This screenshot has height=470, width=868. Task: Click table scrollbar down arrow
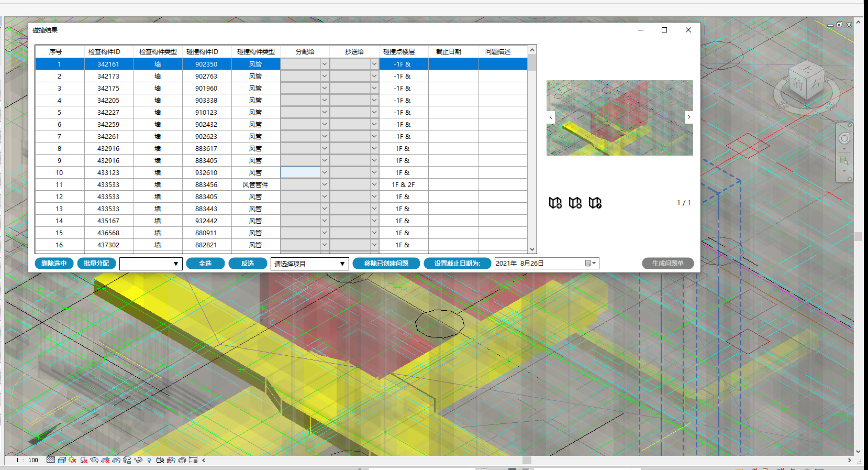[x=532, y=249]
